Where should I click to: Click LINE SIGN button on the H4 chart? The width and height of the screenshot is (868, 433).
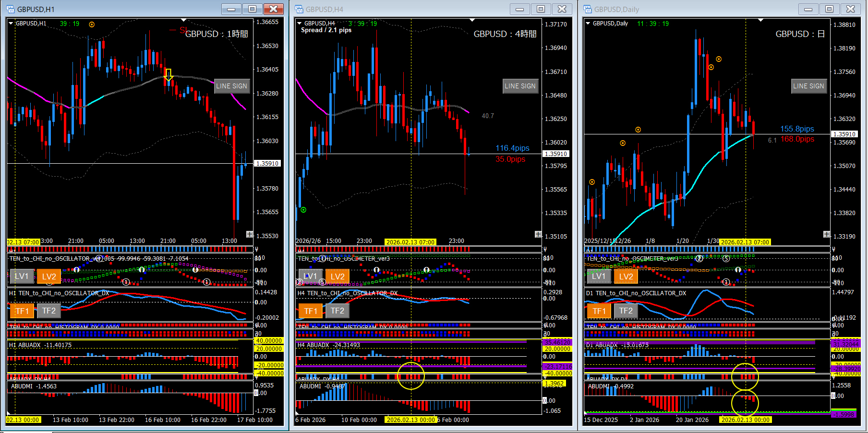point(520,86)
